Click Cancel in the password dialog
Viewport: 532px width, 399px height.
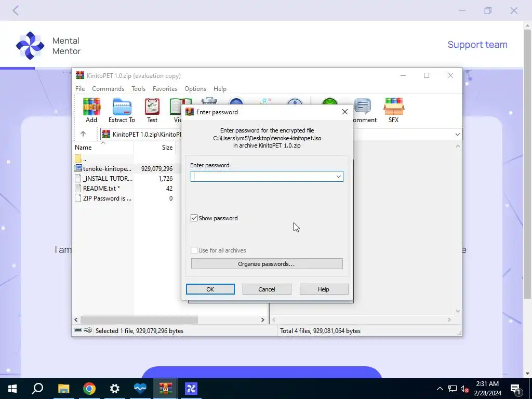[267, 289]
